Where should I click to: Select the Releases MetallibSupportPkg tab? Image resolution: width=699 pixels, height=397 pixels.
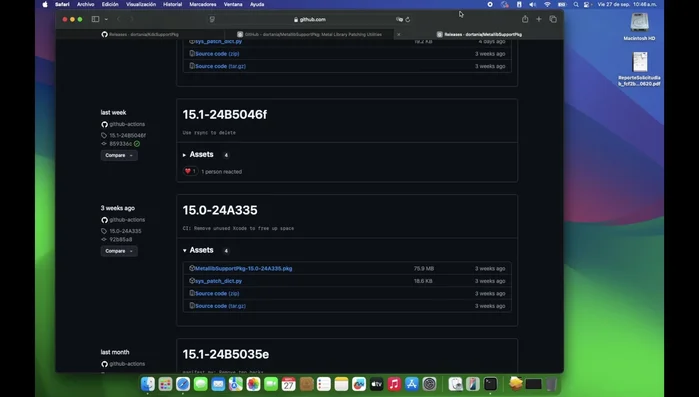(x=479, y=34)
